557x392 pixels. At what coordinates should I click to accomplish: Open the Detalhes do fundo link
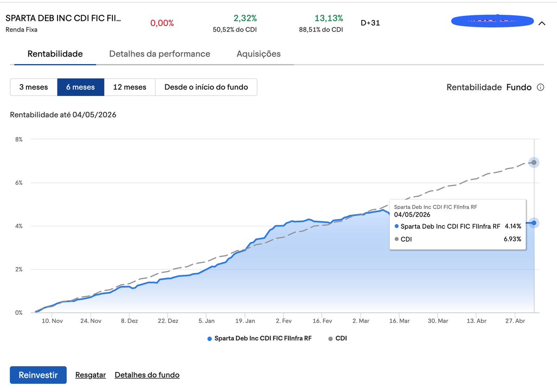tap(147, 375)
